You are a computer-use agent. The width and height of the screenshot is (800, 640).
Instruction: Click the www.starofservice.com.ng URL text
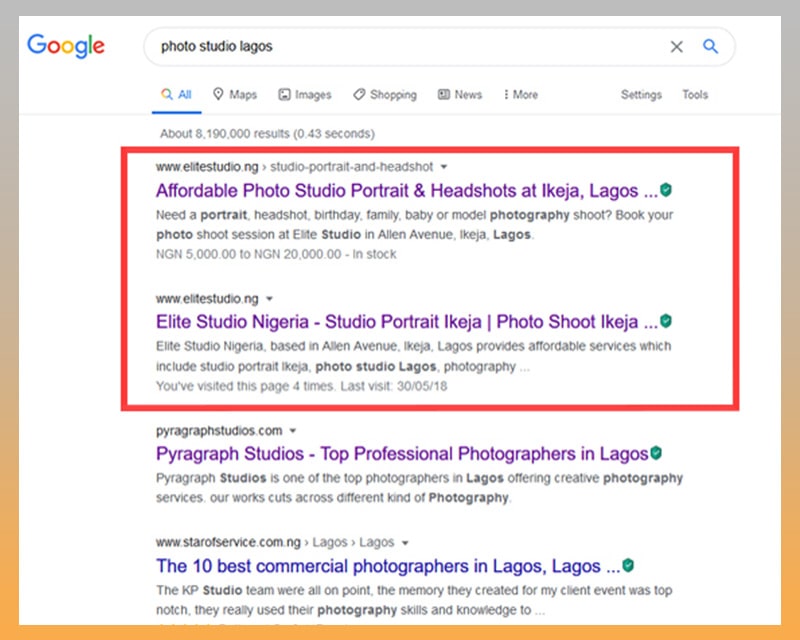point(228,542)
